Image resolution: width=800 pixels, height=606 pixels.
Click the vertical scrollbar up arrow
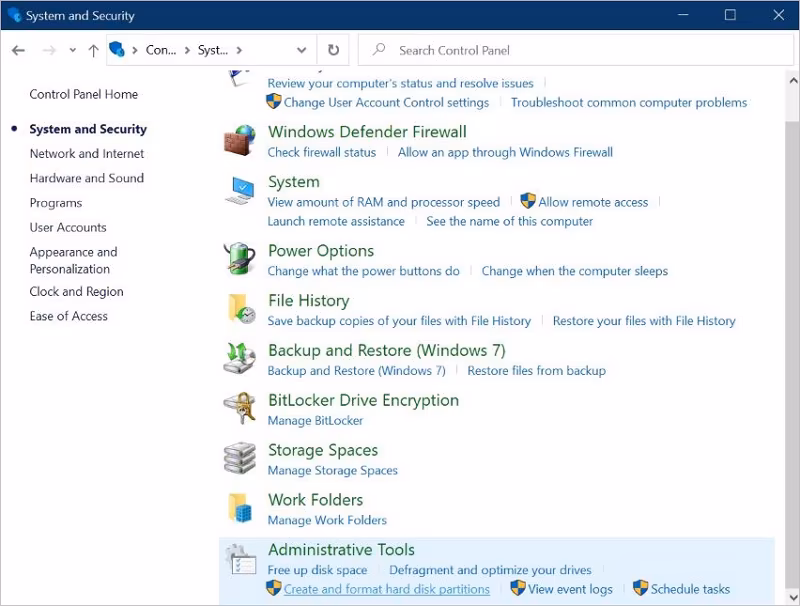(793, 81)
